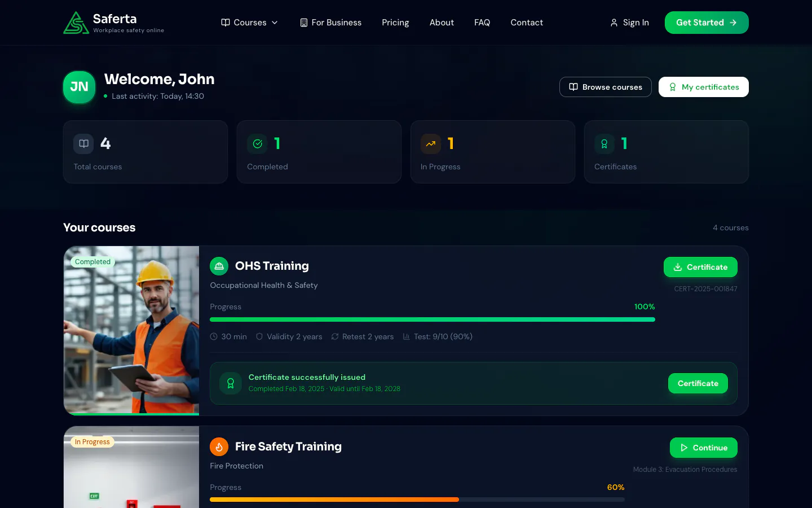812x508 pixels.
Task: Expand the Courses dropdown menu
Action: (249, 23)
